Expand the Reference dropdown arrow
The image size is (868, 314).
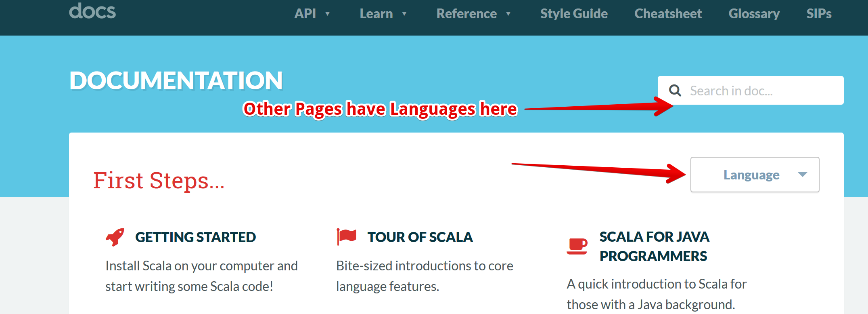(x=508, y=14)
